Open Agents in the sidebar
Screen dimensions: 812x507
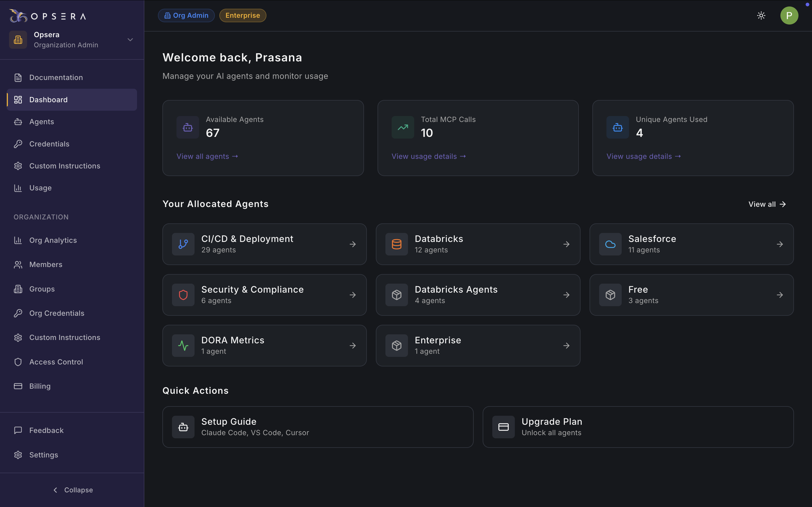pyautogui.click(x=42, y=122)
